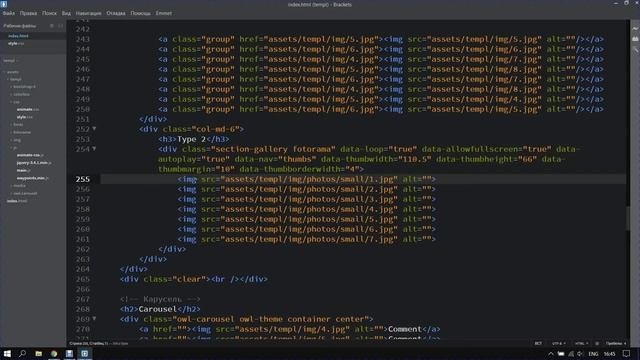Open animate.css in file tree
Screen dimensions: 640x360
coord(28,109)
